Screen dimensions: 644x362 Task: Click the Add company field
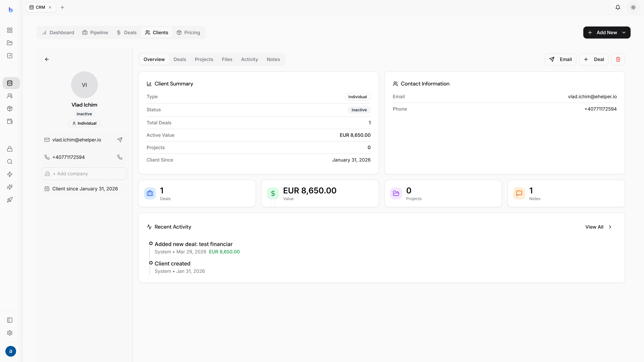tap(84, 174)
